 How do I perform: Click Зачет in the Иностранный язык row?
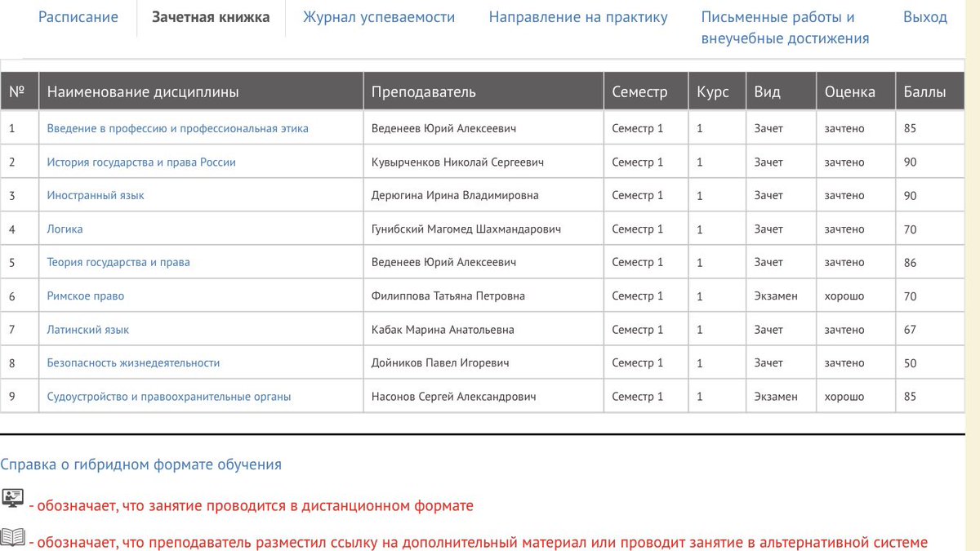[x=768, y=195]
